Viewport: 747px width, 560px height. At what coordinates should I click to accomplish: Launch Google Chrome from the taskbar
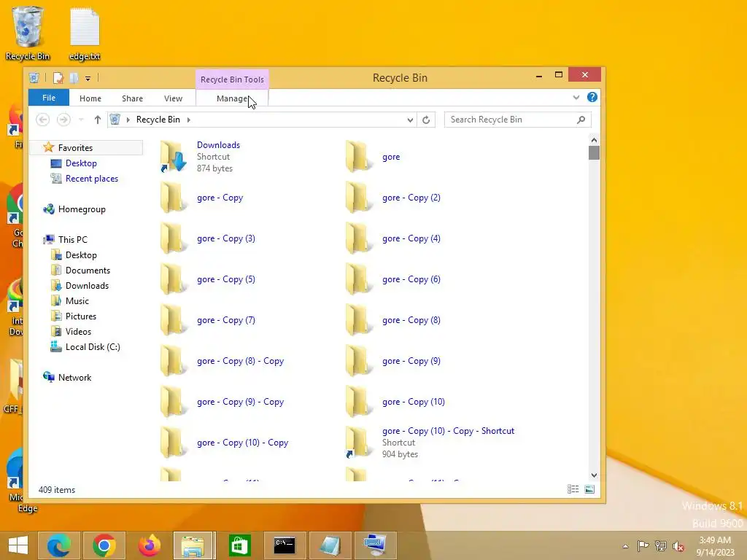(x=104, y=545)
